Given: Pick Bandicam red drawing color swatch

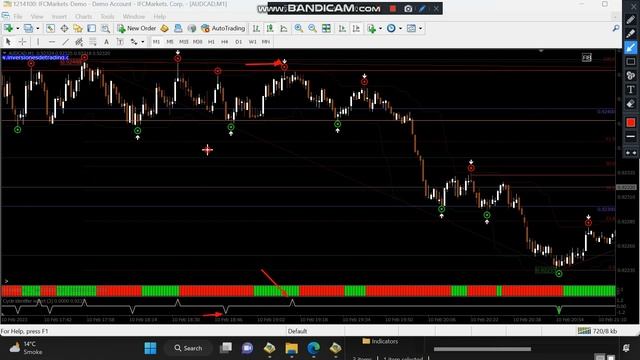Looking at the screenshot, I should point(631,122).
